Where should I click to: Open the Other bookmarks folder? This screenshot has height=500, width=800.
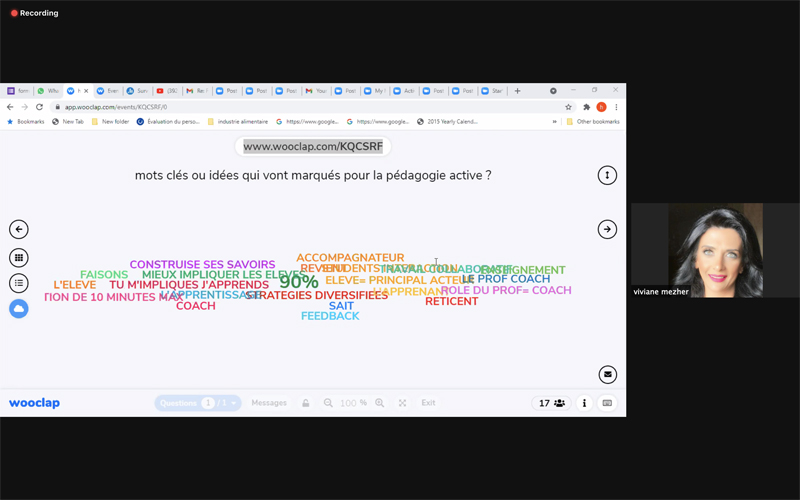[593, 122]
